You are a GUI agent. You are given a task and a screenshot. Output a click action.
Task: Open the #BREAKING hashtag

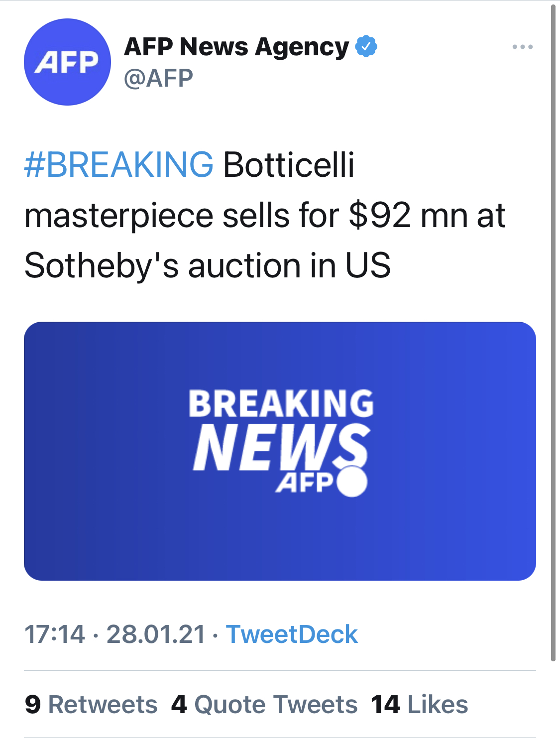(119, 164)
